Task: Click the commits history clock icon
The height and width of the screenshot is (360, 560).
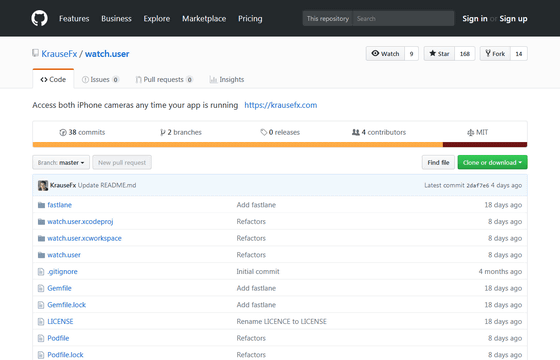Action: pyautogui.click(x=63, y=132)
